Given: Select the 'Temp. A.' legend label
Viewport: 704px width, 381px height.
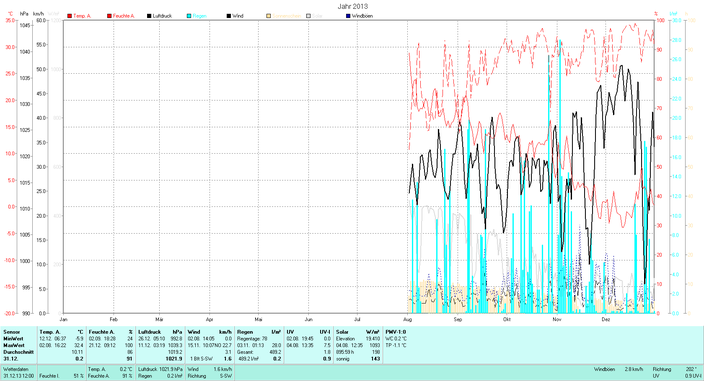Looking at the screenshot, I should tap(82, 16).
